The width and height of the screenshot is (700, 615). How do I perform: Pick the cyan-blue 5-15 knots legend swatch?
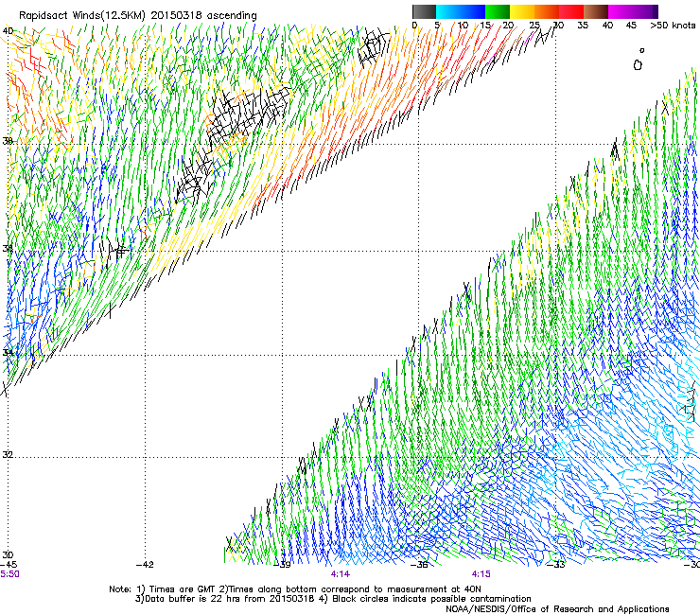click(461, 11)
